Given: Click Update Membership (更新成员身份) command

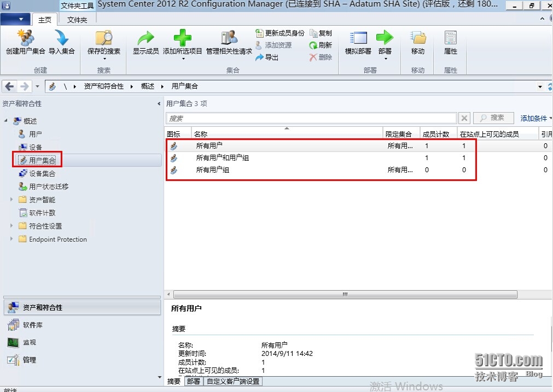Looking at the screenshot, I should click(280, 33).
